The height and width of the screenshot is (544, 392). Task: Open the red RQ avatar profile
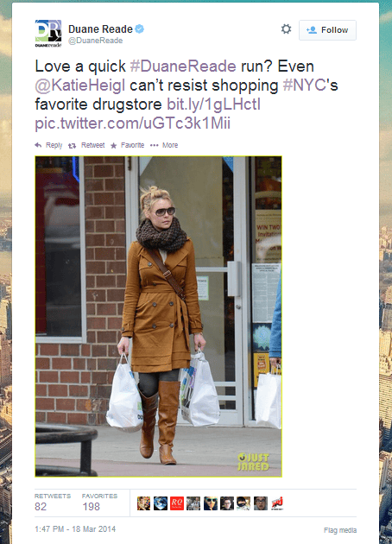[x=177, y=503]
